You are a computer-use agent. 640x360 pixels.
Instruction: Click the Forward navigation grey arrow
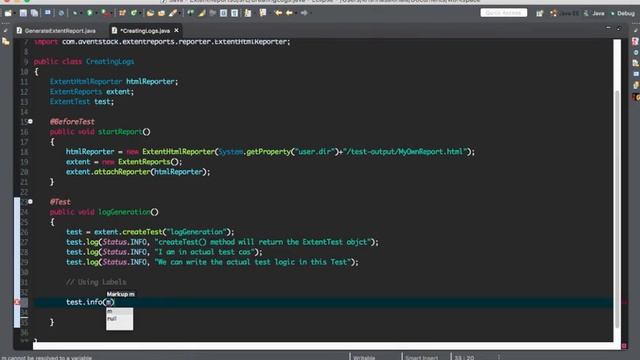tap(304, 13)
